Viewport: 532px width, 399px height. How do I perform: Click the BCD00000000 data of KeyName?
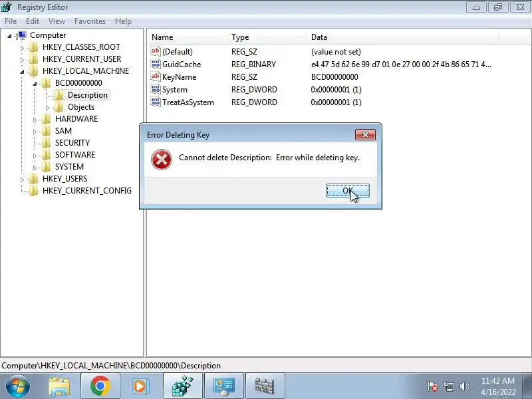click(x=334, y=77)
